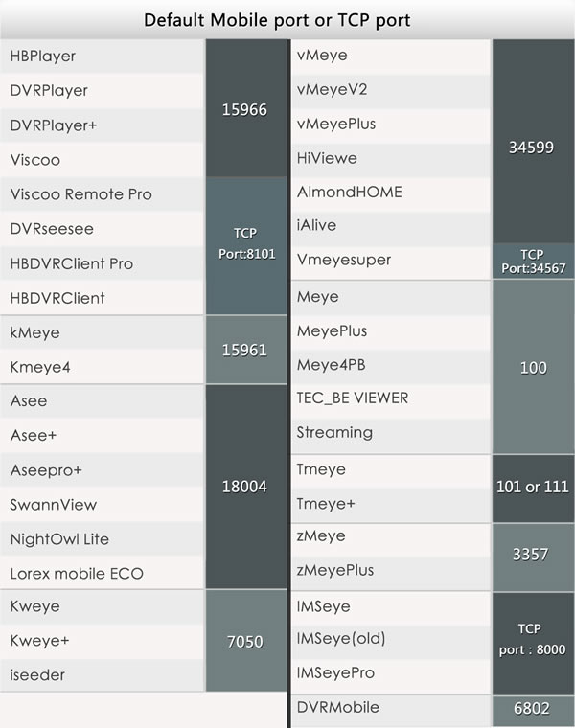
Task: Select the vMeyeV2 entry
Action: pyautogui.click(x=389, y=90)
